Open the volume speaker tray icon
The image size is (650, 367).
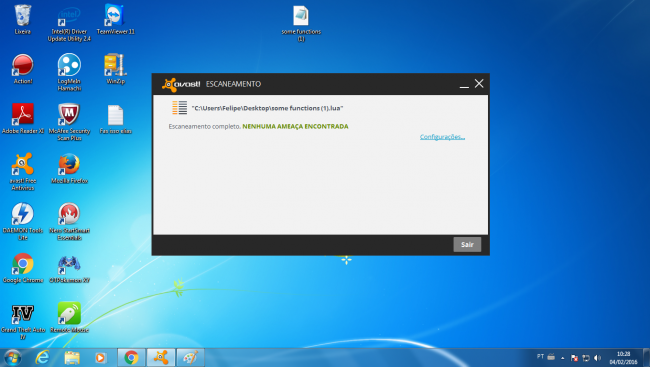(x=597, y=358)
